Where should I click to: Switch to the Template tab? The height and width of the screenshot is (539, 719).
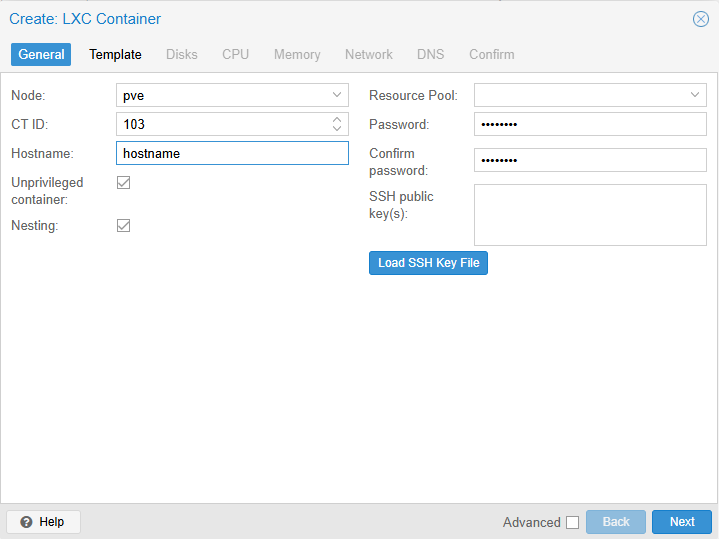tap(115, 55)
